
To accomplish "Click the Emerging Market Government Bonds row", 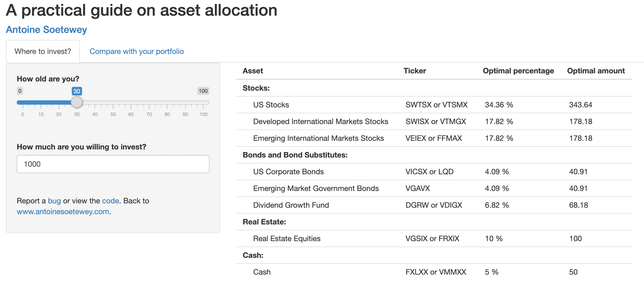I will [434, 188].
